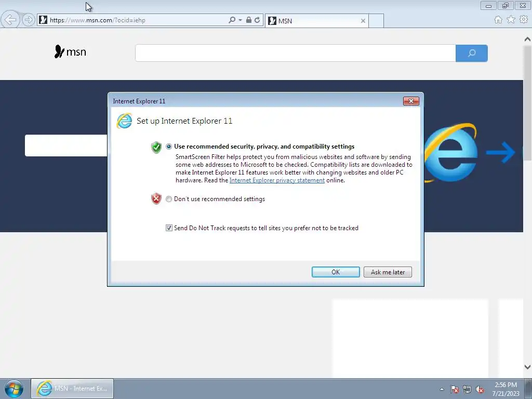The width and height of the screenshot is (532, 399).
Task: Click the Show desktop strip at taskbar end
Action: [x=528, y=389]
